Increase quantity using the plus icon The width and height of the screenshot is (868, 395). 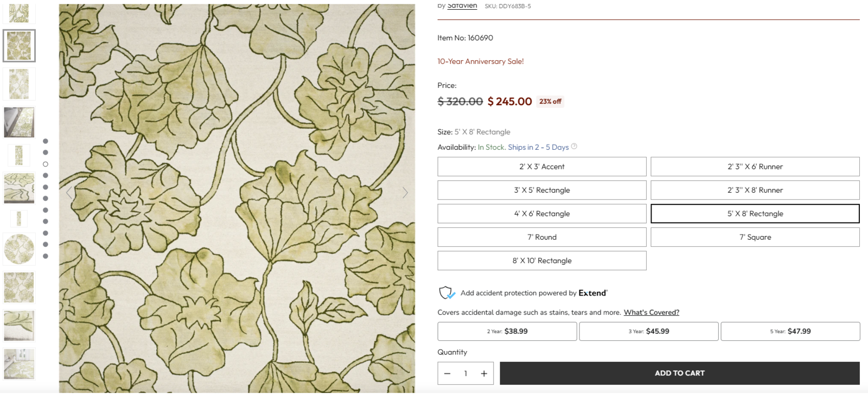pyautogui.click(x=483, y=373)
